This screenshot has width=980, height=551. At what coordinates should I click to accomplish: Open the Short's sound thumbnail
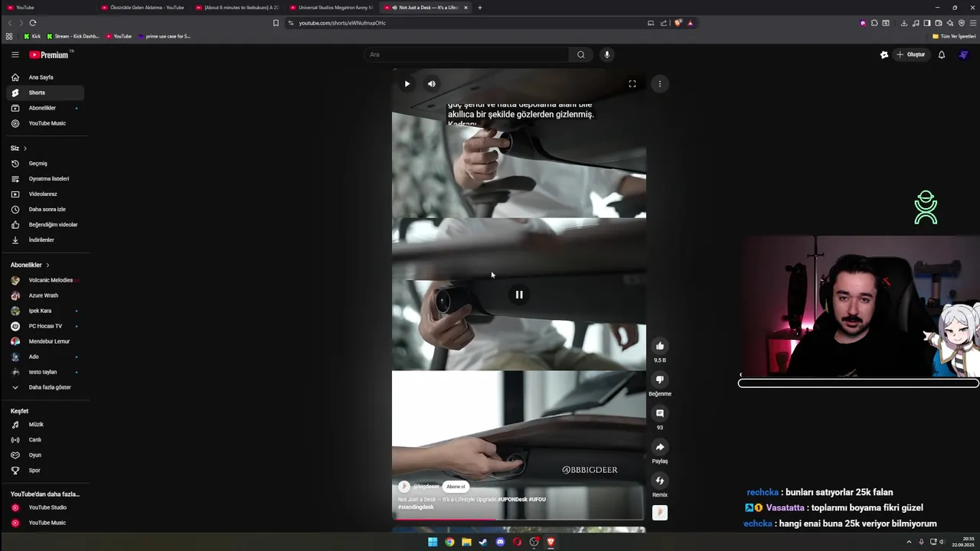(x=660, y=513)
